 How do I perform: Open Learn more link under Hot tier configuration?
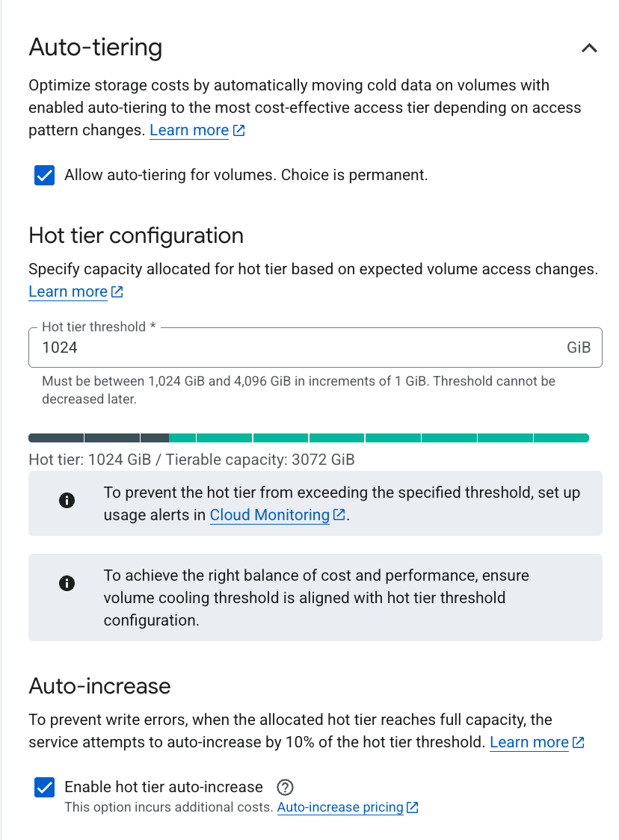[x=68, y=291]
